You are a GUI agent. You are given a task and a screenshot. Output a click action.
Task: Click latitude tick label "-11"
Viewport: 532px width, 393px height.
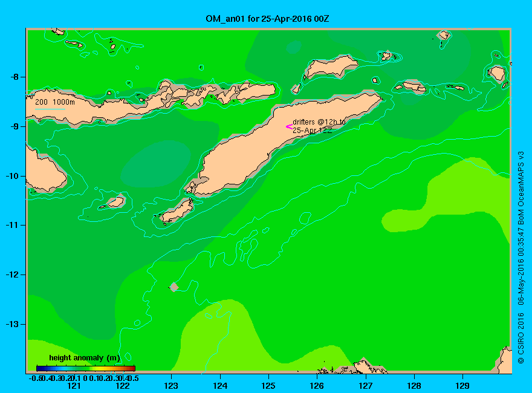13,226
